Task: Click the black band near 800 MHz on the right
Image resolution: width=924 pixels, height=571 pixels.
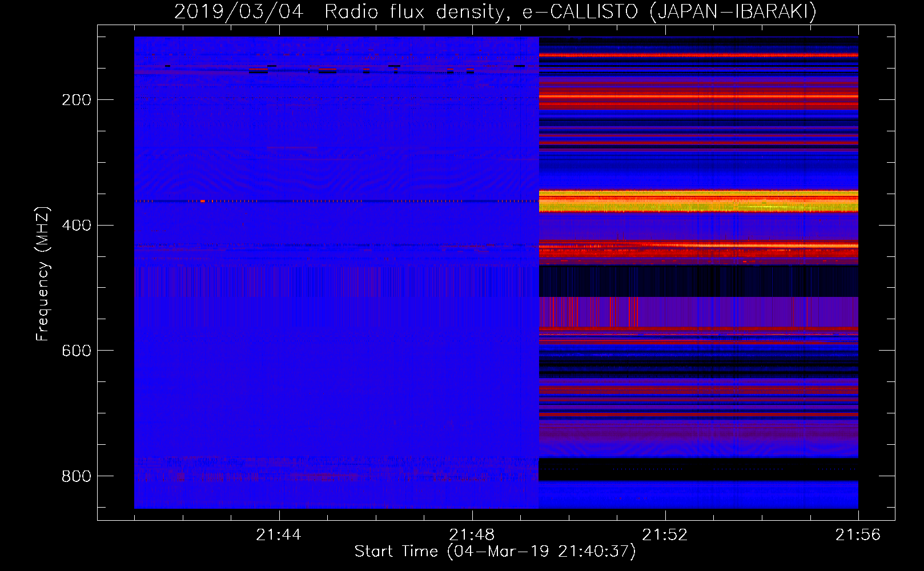Action: pyautogui.click(x=698, y=469)
